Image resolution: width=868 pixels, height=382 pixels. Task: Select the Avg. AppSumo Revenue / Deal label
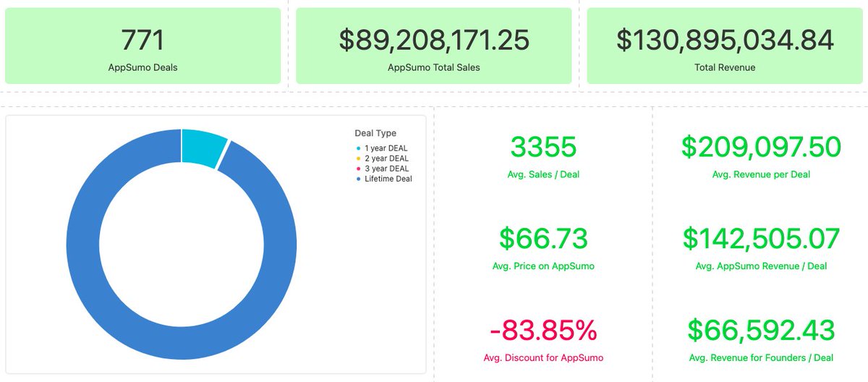pyautogui.click(x=761, y=266)
